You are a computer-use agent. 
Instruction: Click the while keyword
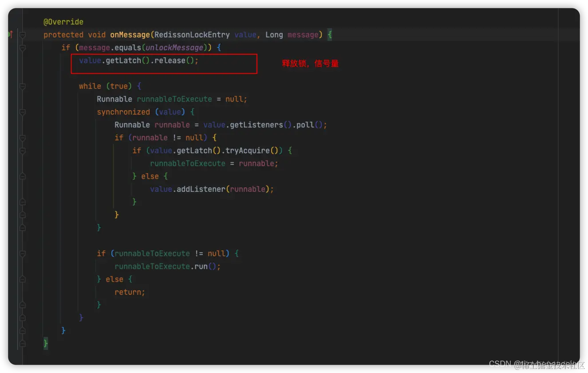click(x=90, y=86)
